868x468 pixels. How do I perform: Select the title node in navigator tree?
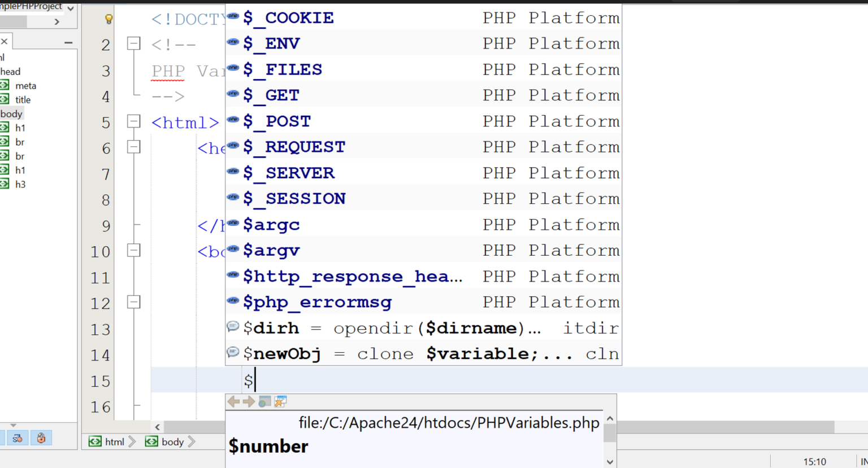point(23,100)
